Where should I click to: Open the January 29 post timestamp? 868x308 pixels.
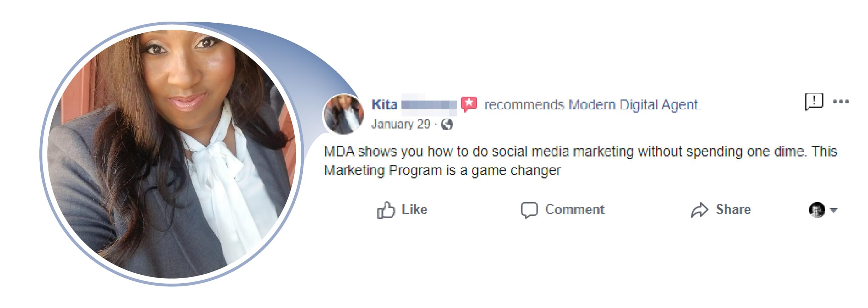coord(401,124)
